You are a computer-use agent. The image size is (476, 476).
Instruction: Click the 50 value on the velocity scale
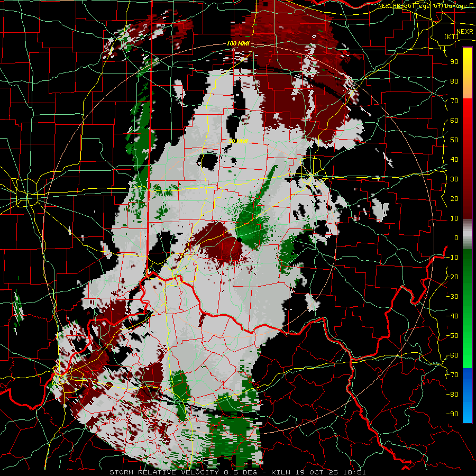coord(454,140)
